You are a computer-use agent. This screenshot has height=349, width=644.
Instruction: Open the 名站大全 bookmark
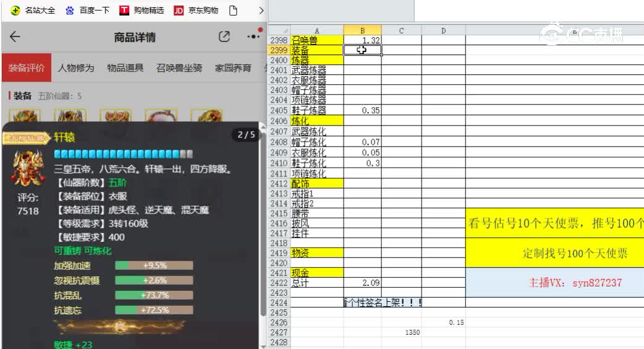(33, 11)
